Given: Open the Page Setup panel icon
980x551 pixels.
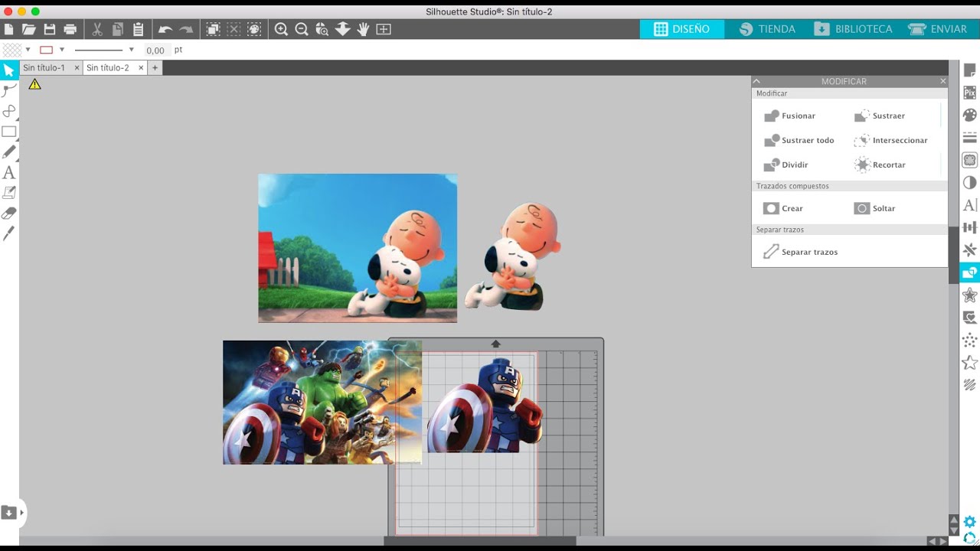Looking at the screenshot, I should 970,71.
